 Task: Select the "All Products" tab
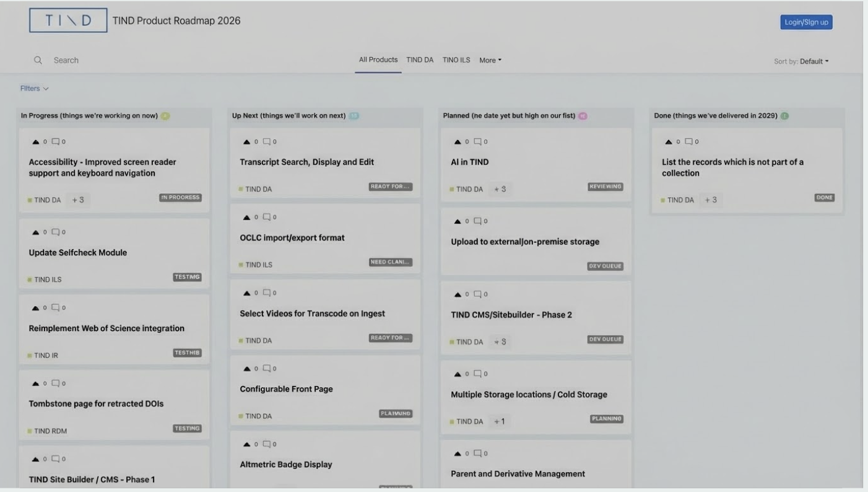coord(378,59)
